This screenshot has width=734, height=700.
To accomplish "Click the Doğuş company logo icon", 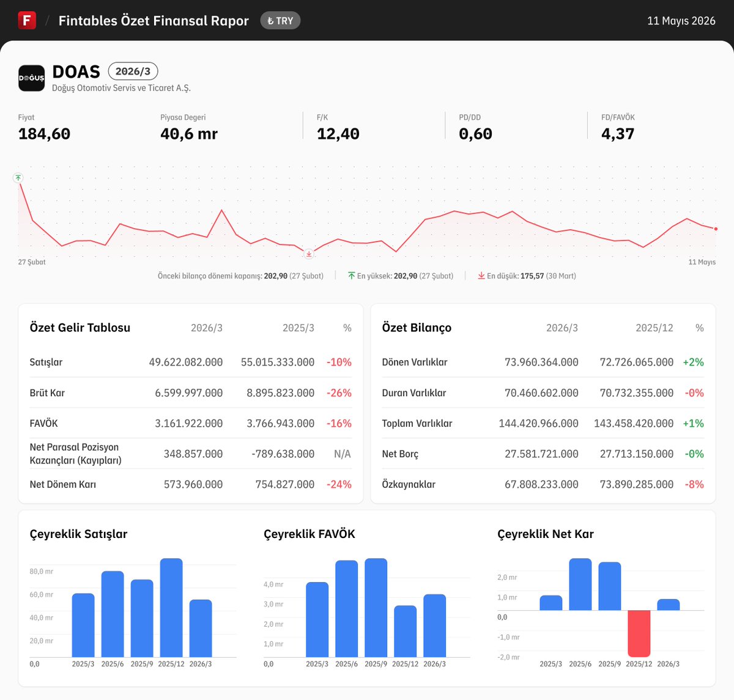I will click(x=31, y=78).
